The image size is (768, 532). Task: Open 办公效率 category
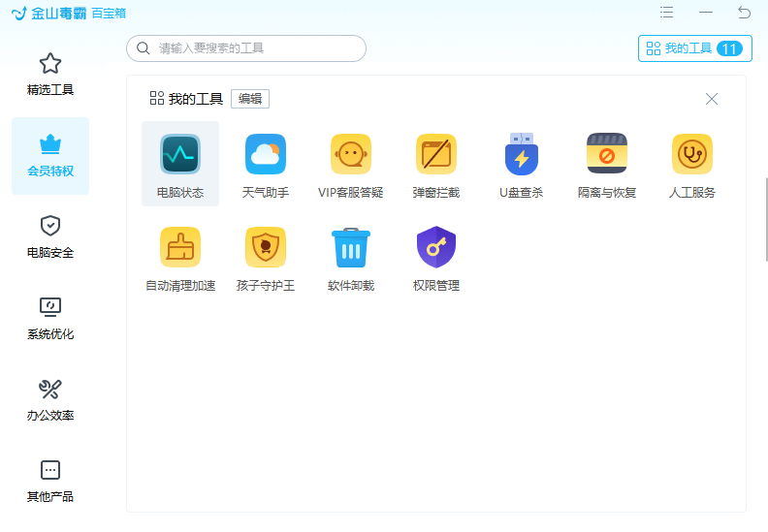coord(50,400)
